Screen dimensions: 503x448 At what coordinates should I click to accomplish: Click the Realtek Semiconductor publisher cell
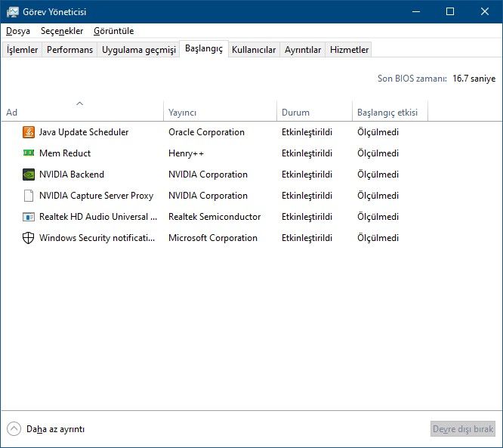coord(214,217)
